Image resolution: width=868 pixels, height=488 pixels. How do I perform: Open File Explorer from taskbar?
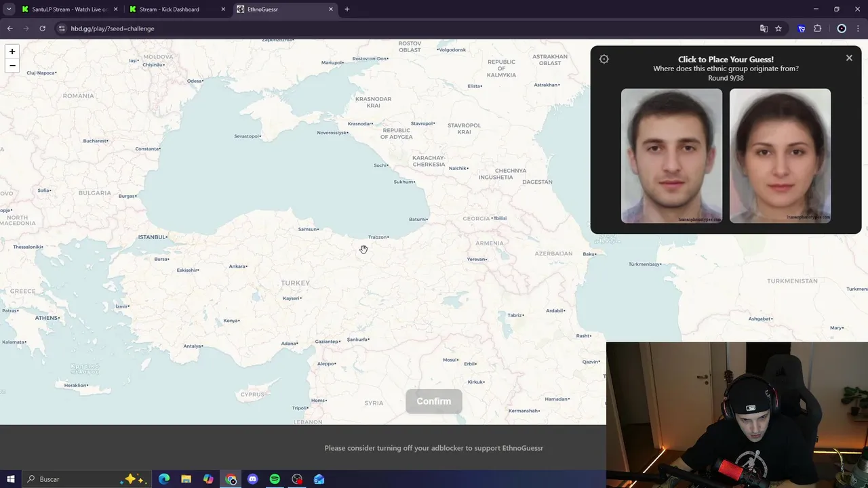point(186,479)
